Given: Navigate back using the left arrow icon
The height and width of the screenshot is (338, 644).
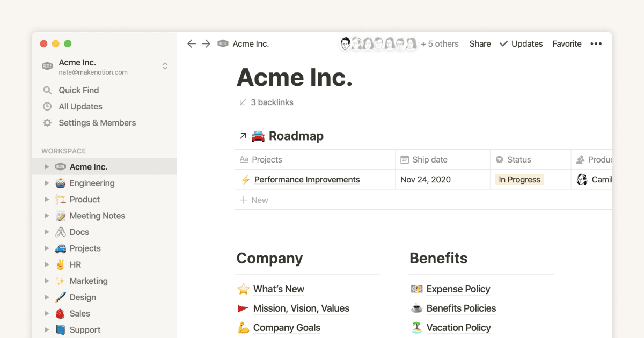Looking at the screenshot, I should point(192,43).
